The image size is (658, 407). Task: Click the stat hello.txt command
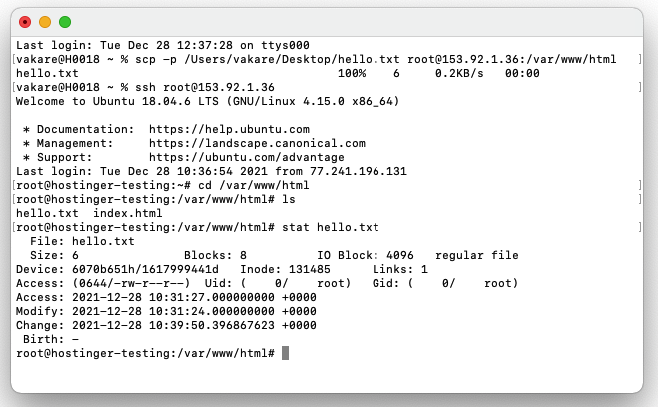coord(331,227)
